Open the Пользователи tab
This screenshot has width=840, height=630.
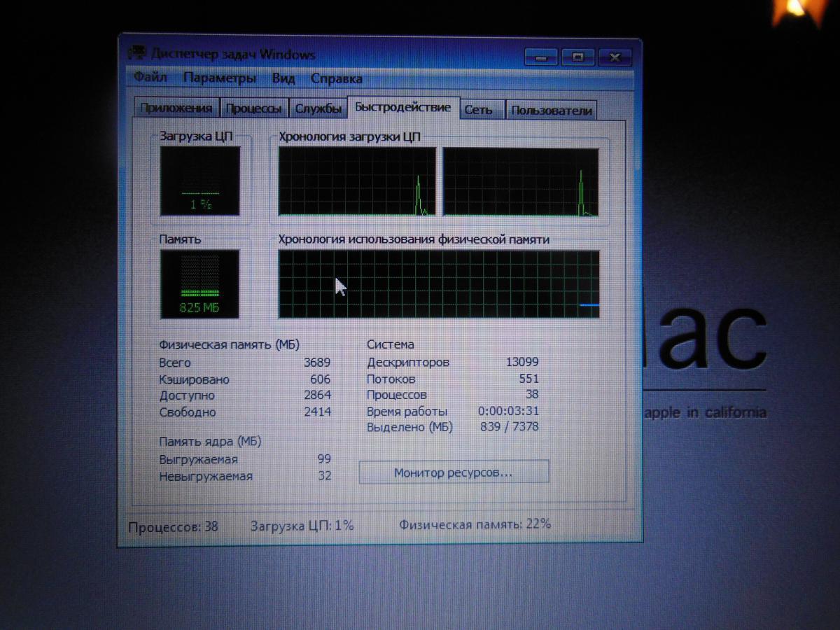click(x=551, y=111)
